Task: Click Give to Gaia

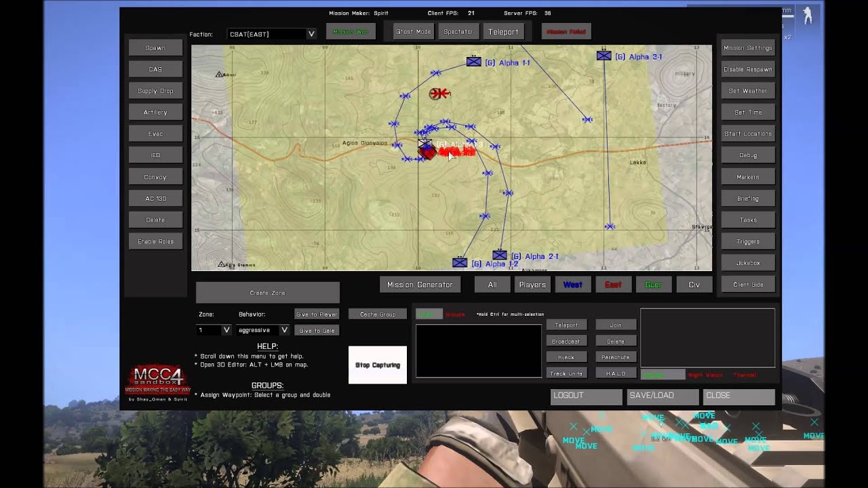Action: click(x=317, y=331)
